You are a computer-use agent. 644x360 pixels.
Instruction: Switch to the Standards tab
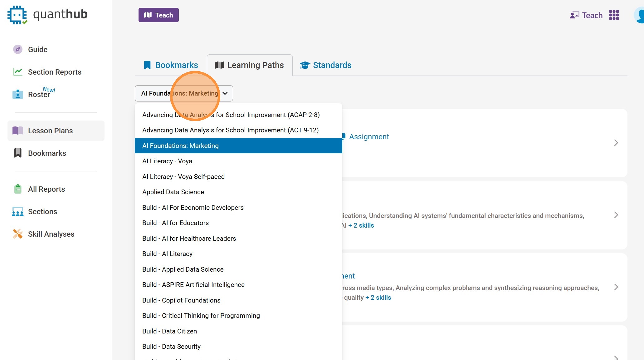pyautogui.click(x=325, y=65)
